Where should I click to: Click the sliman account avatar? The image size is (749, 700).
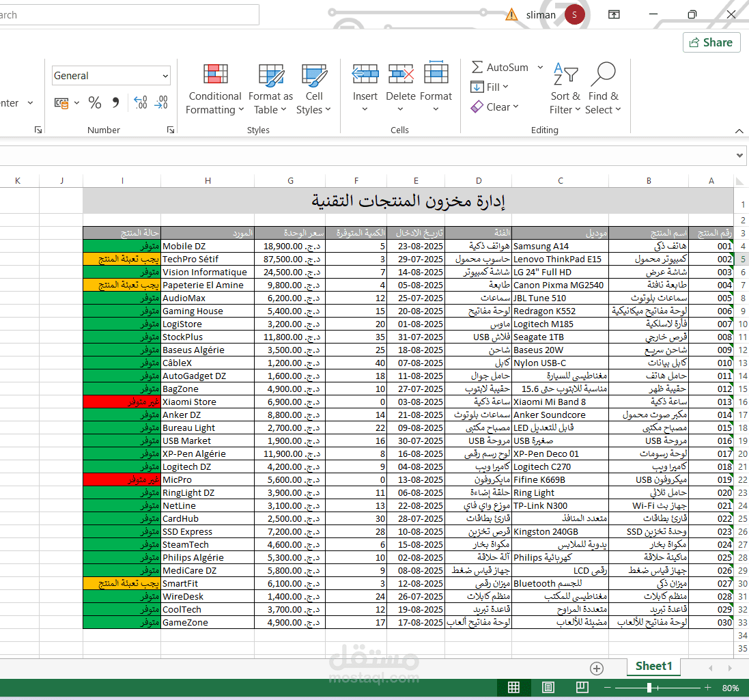pyautogui.click(x=575, y=15)
